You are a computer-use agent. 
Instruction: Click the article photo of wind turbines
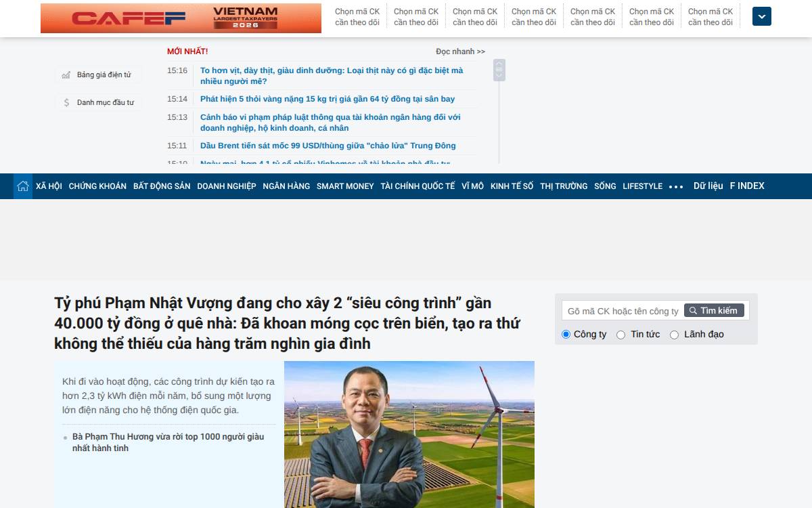pyautogui.click(x=409, y=434)
